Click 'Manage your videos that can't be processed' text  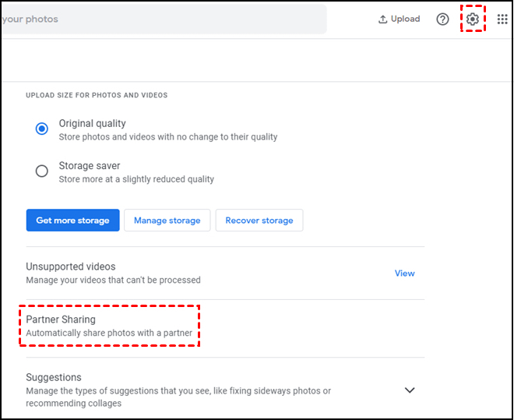113,280
